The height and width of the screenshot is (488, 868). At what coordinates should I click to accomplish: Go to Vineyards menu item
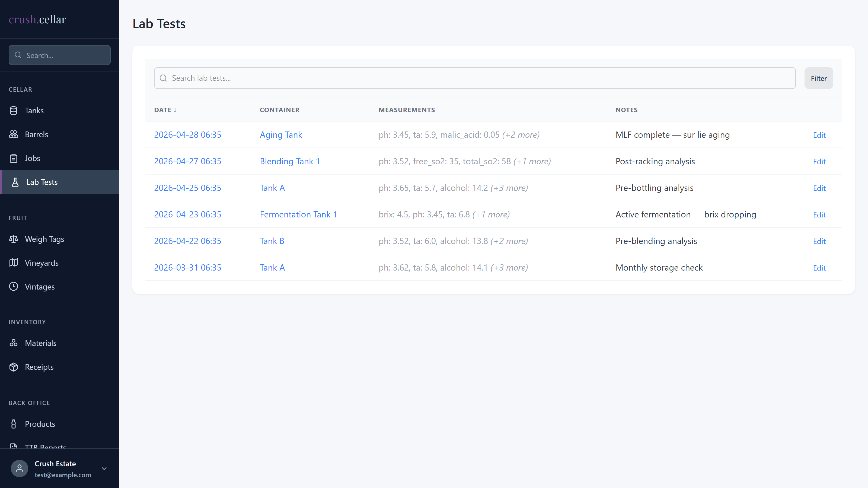pyautogui.click(x=60, y=263)
